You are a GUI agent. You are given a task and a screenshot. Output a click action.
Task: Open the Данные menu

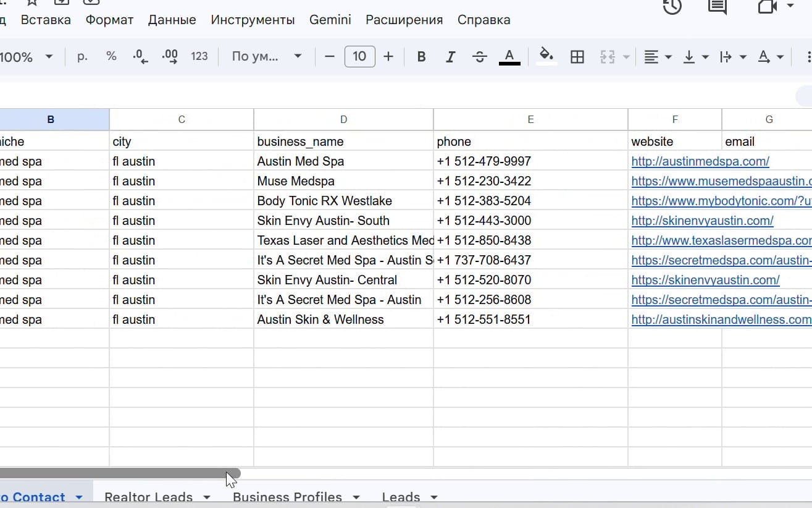(172, 20)
